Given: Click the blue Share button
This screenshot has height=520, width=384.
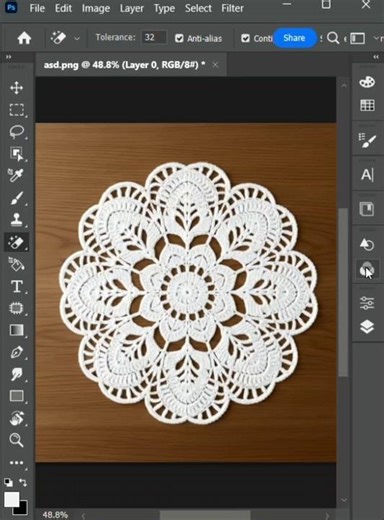Looking at the screenshot, I should point(294,38).
